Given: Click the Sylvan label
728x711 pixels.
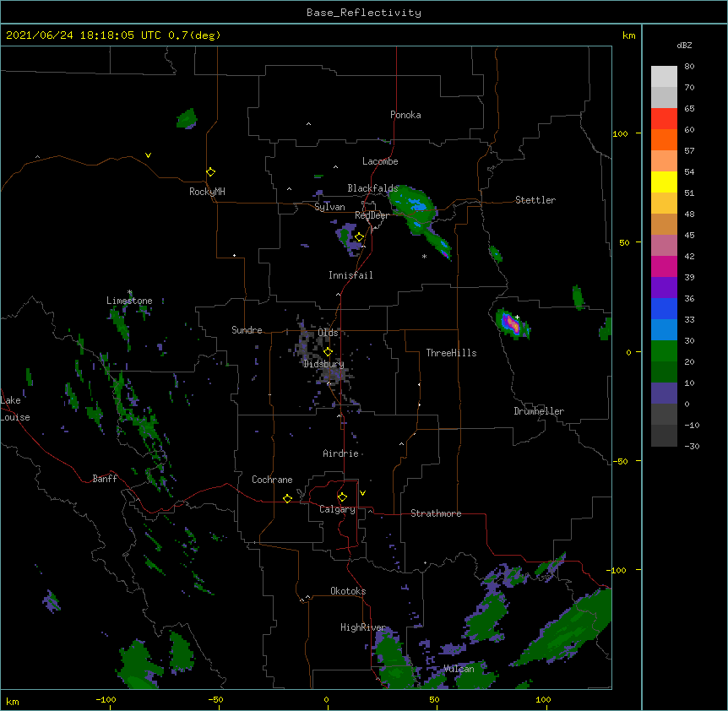Looking at the screenshot, I should (329, 207).
